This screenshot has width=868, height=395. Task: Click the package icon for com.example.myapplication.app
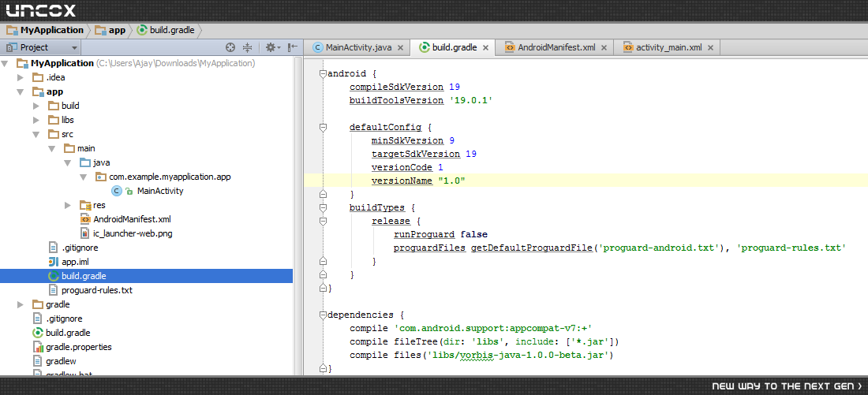click(x=100, y=177)
